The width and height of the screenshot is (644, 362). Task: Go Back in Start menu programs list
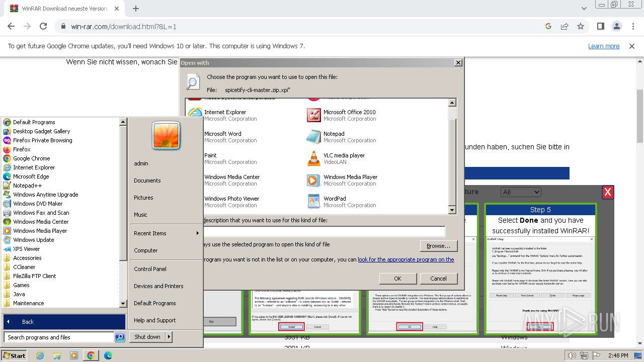64,322
